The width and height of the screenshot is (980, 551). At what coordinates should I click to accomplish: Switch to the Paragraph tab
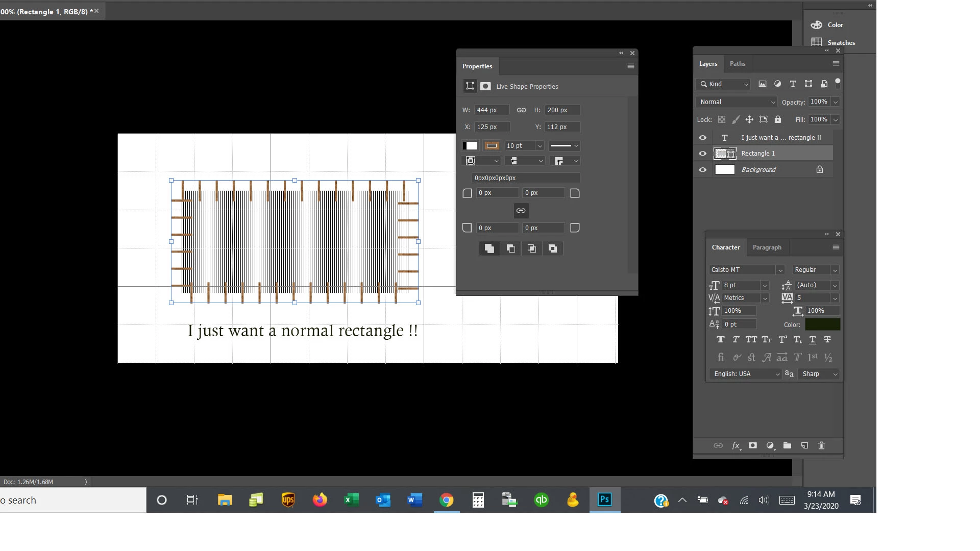click(767, 247)
